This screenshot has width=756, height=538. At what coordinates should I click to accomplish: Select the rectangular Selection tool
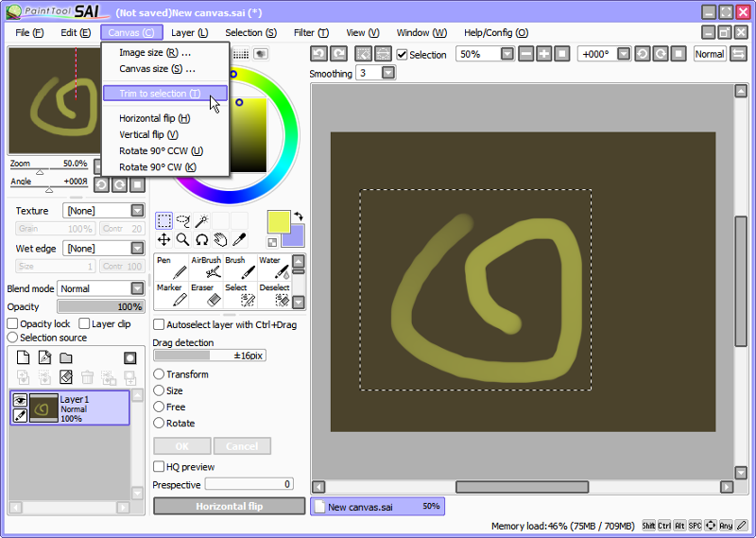(163, 221)
